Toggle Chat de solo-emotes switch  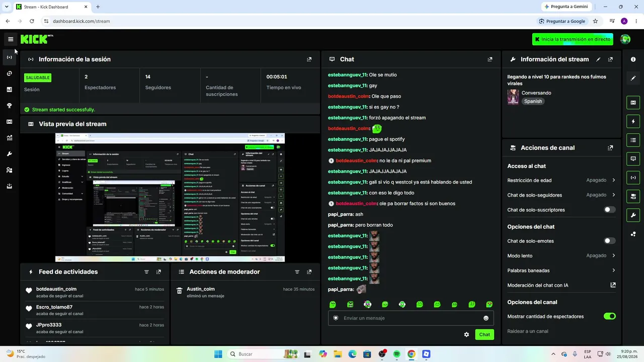(609, 241)
